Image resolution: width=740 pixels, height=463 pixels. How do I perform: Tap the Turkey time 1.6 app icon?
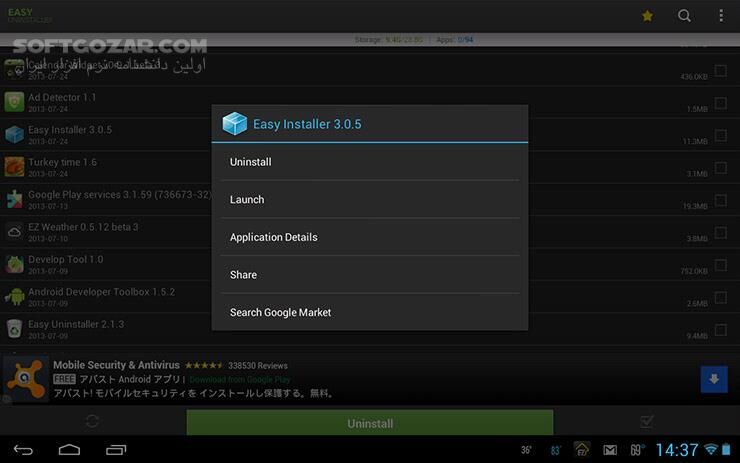tap(14, 167)
